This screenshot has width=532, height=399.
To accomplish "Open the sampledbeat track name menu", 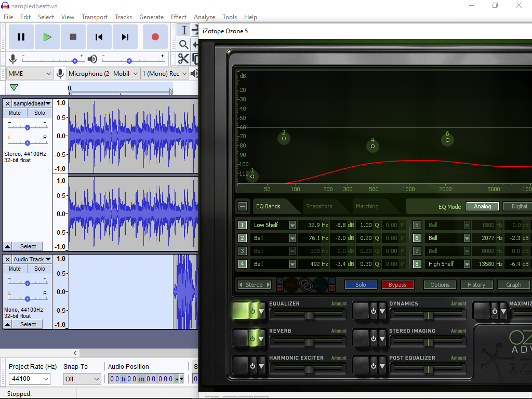I will point(32,103).
